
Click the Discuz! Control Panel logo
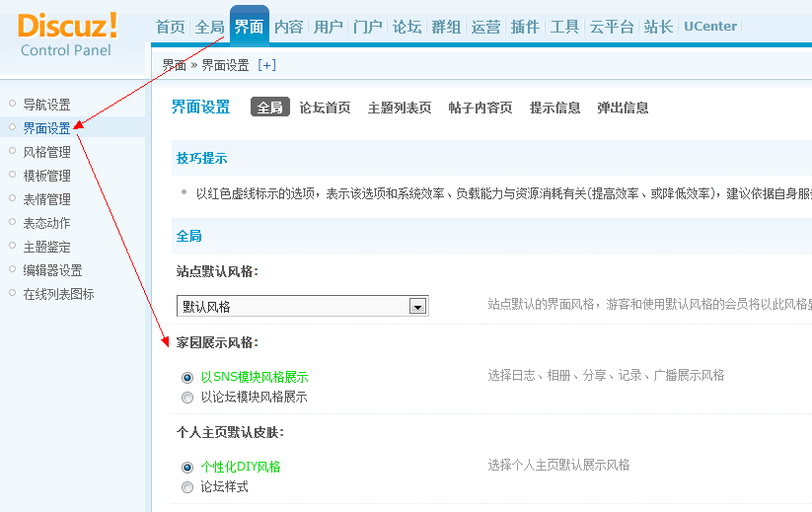67,35
